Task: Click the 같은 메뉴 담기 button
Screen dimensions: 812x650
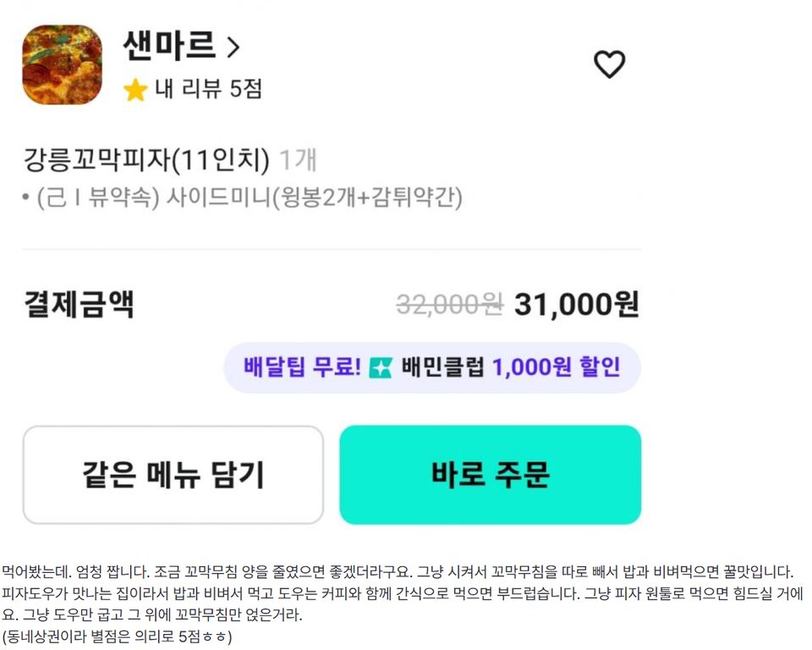Action: [x=173, y=474]
